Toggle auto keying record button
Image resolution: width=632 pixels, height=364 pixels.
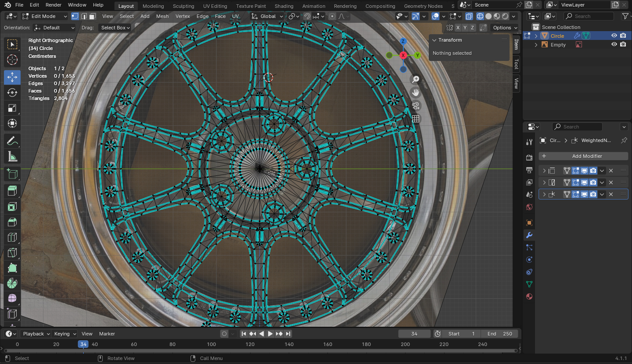pyautogui.click(x=224, y=334)
